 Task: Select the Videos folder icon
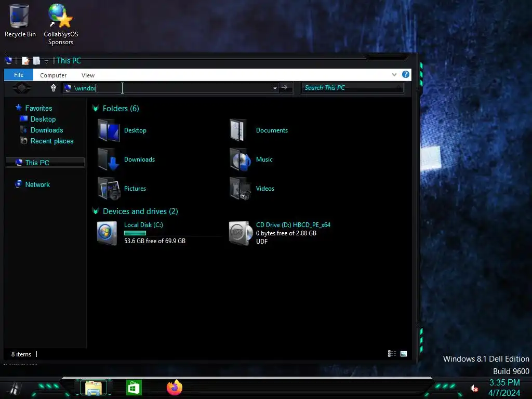pyautogui.click(x=241, y=189)
